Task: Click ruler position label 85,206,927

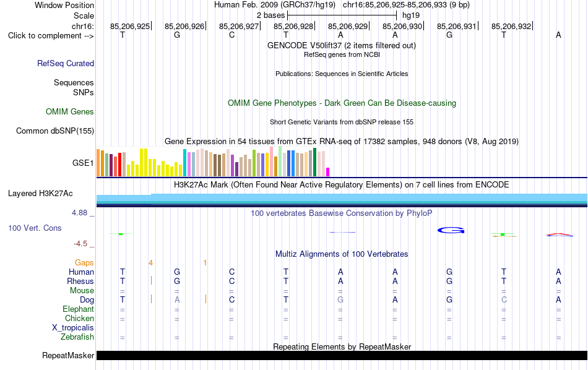Action: pyautogui.click(x=239, y=26)
